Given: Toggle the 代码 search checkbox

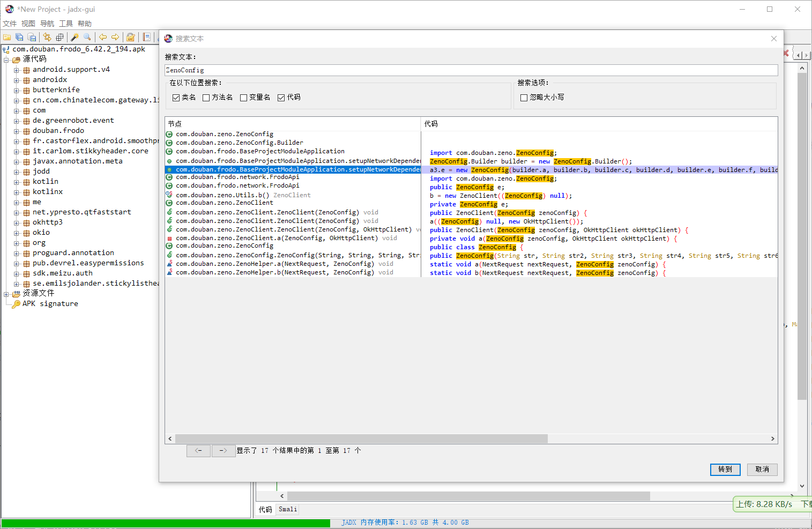Looking at the screenshot, I should (281, 98).
